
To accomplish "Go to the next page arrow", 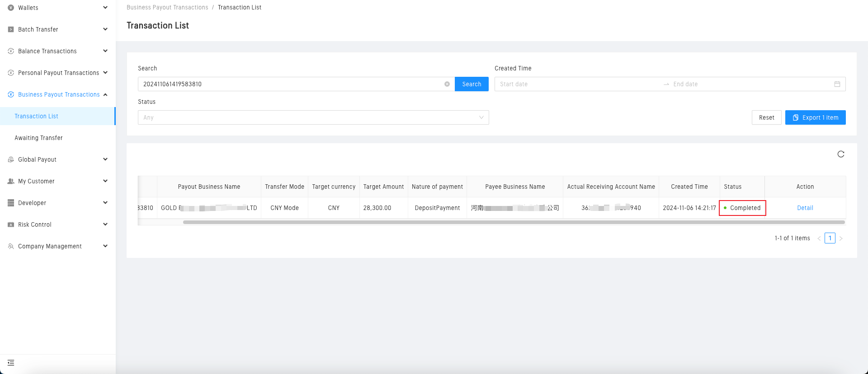I will (841, 238).
